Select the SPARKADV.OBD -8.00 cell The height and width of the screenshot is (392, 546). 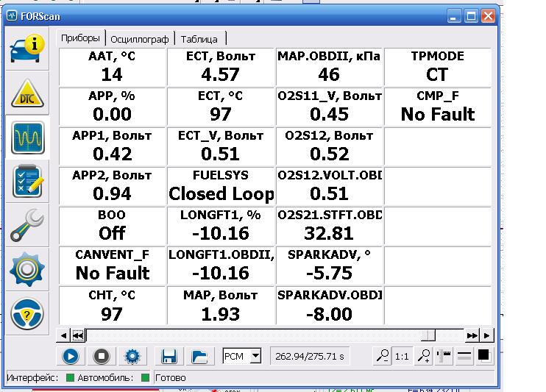tap(329, 305)
